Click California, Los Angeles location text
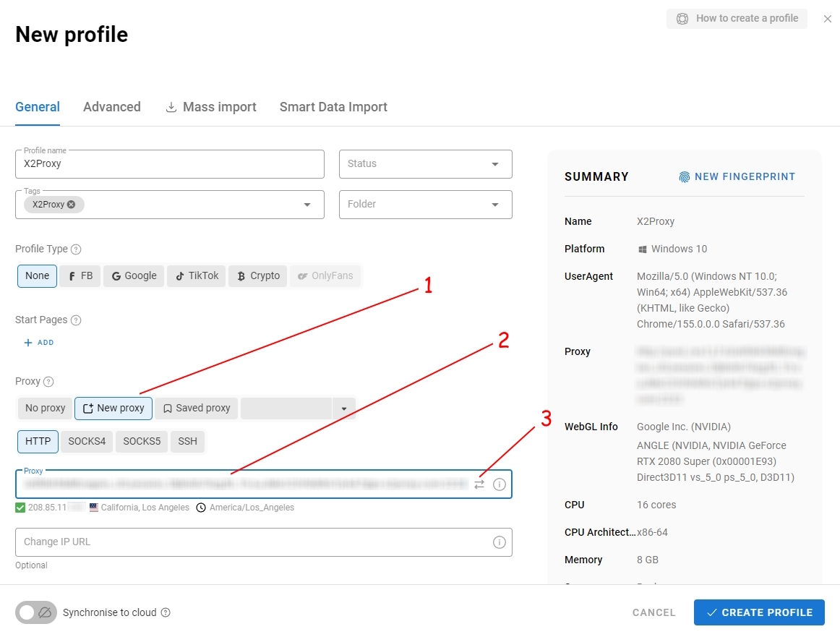 pos(145,508)
